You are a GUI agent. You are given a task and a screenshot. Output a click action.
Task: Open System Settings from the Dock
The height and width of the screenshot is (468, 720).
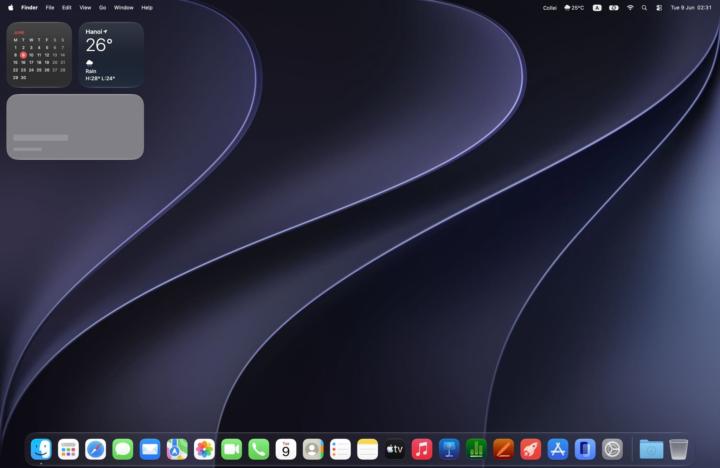(x=612, y=449)
